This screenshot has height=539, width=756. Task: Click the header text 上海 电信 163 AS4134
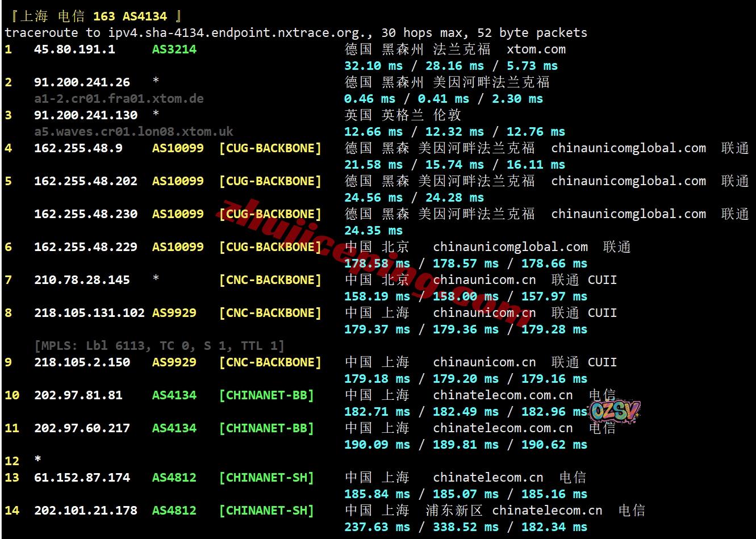95,16
